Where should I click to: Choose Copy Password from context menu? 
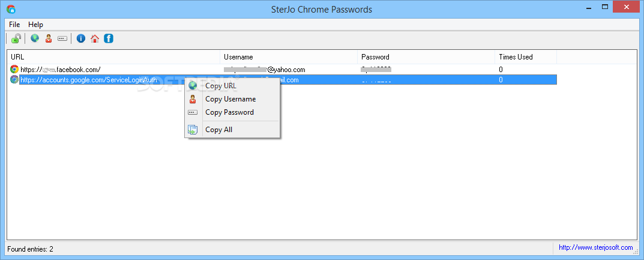tap(232, 112)
